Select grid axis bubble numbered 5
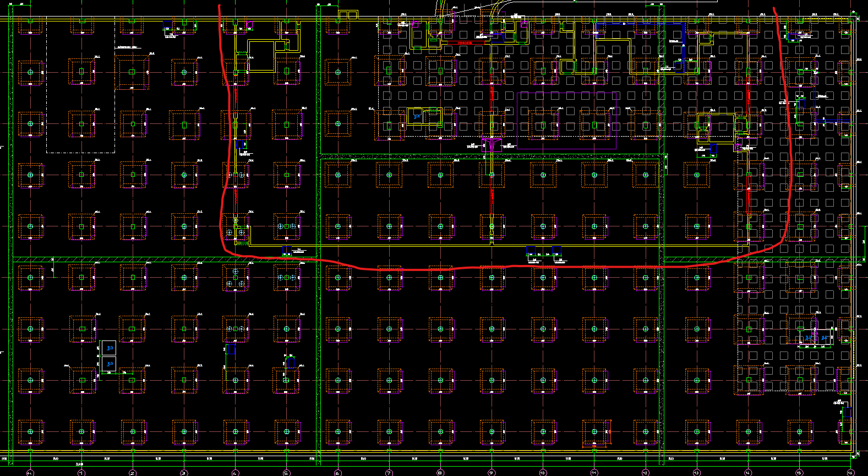The width and height of the screenshot is (868, 476). coord(286,473)
